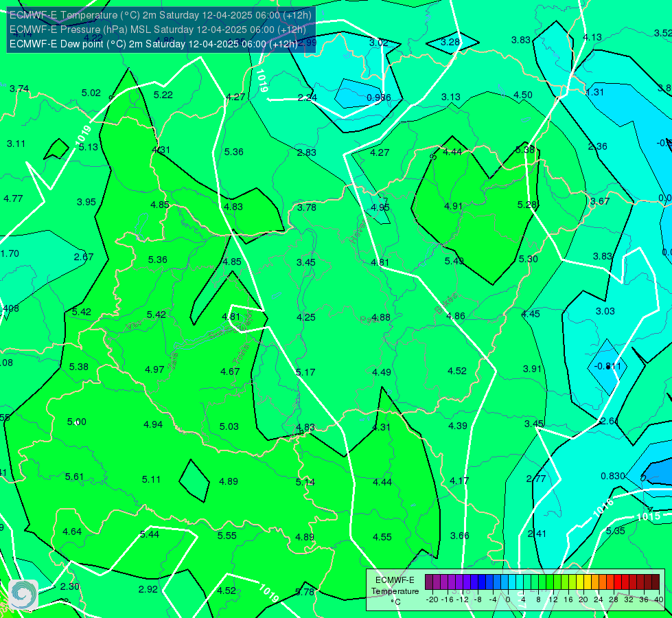Click the dew point value 2.36
Screen dimensions: 672x618
[597, 146]
